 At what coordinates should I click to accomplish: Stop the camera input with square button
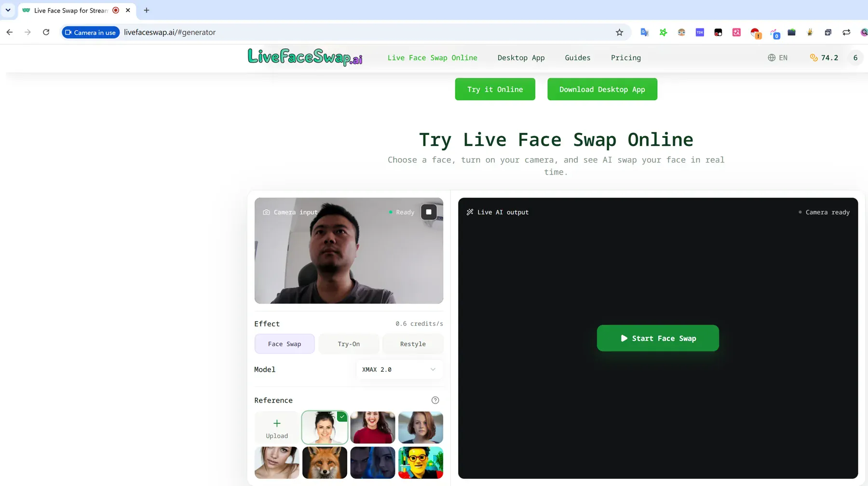click(429, 212)
